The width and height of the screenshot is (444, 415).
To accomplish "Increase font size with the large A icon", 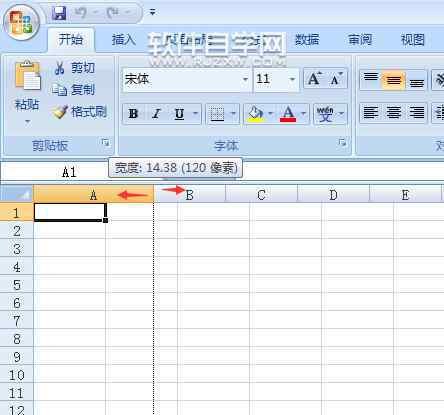I will (315, 79).
